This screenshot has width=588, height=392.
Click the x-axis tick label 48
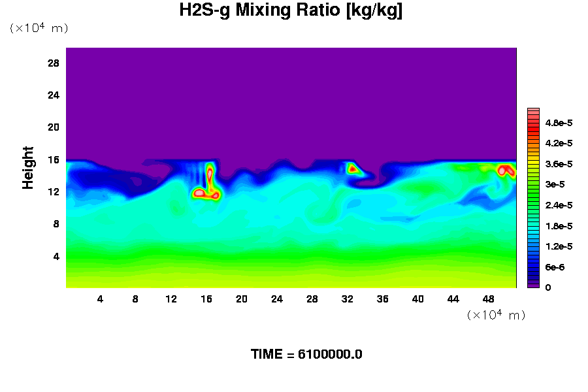point(489,299)
